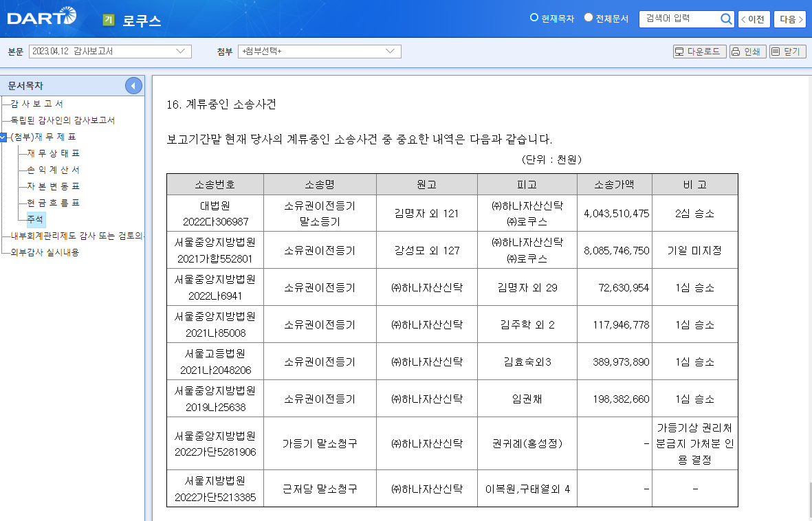Open the 첨부선택 attachment dropdown
The height and width of the screenshot is (521, 812).
(320, 52)
